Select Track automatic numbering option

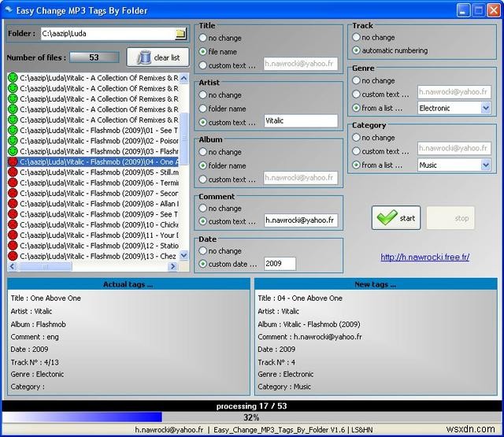(x=356, y=50)
